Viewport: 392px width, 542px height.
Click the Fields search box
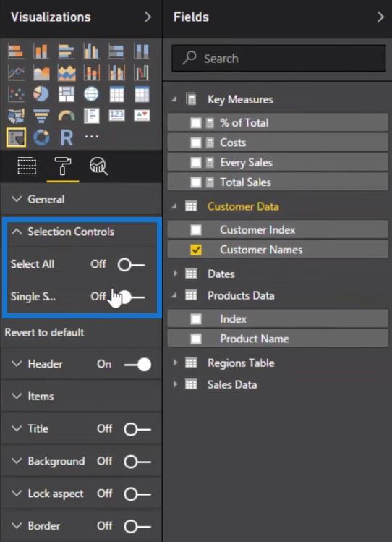point(278,58)
